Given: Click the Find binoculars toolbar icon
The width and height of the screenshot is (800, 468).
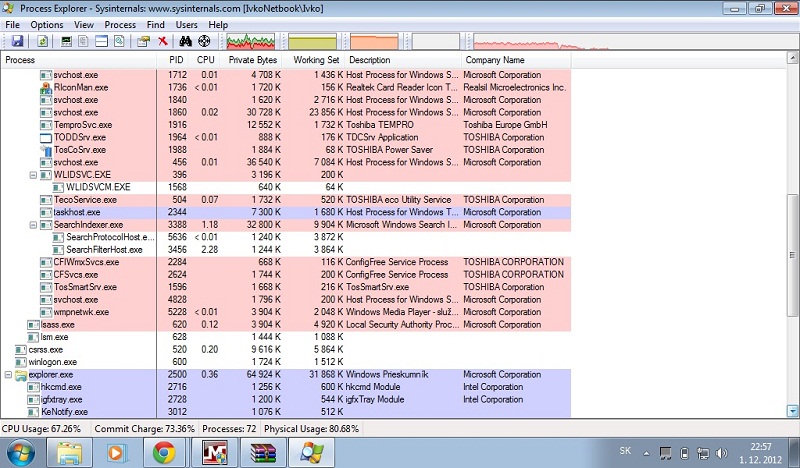Looking at the screenshot, I should [185, 41].
